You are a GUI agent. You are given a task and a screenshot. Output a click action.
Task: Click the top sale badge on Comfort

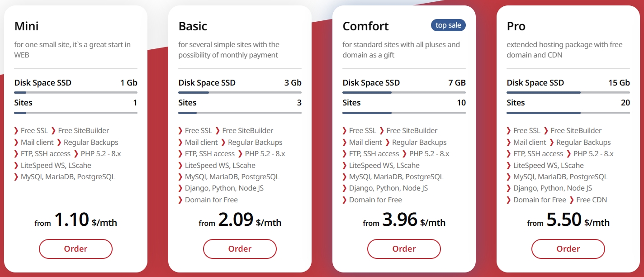click(448, 25)
